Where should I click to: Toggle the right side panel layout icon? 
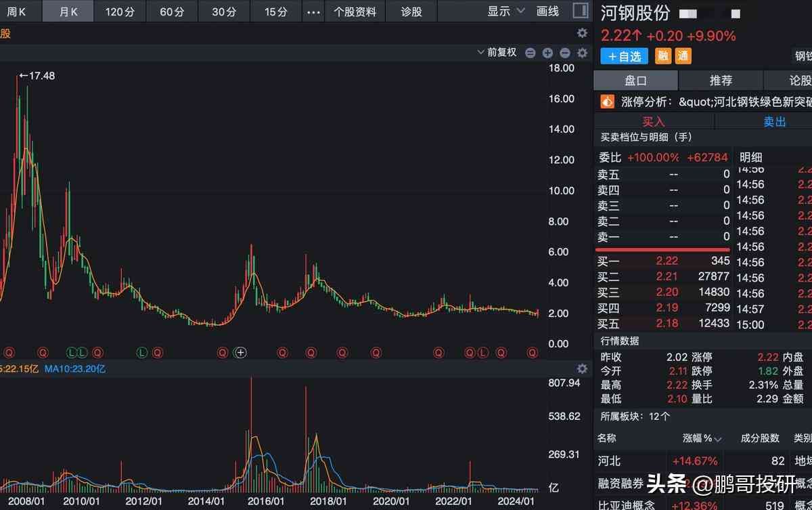[x=580, y=11]
